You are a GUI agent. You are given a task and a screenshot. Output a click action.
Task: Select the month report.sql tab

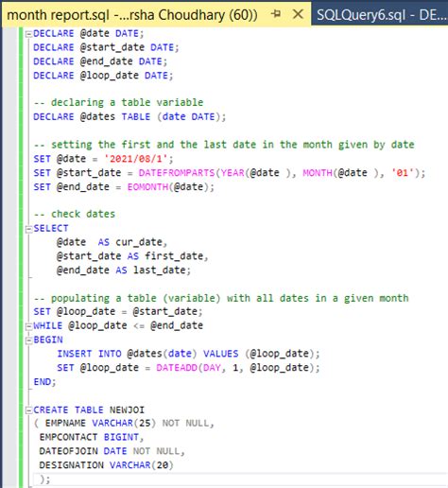pos(132,14)
